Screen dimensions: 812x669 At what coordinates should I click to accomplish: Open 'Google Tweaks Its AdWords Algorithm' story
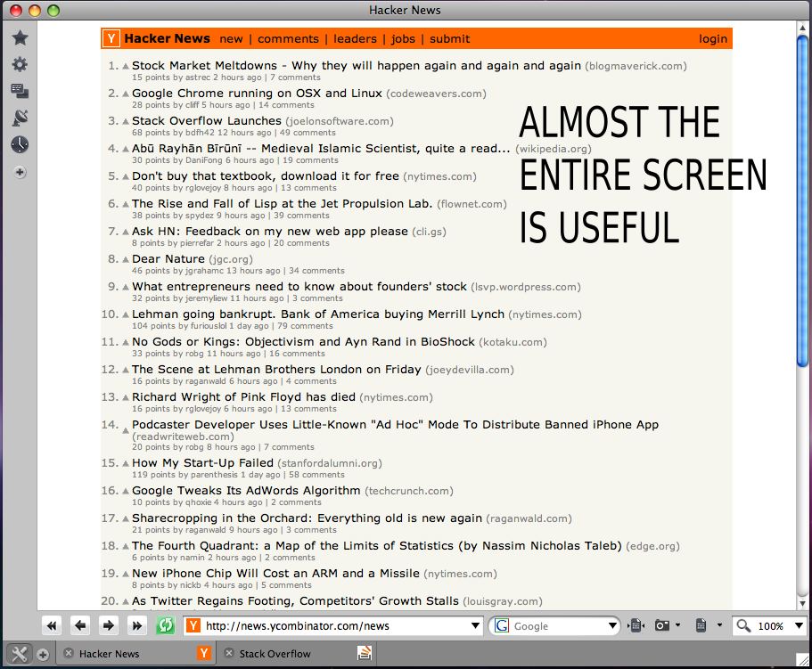tap(246, 491)
